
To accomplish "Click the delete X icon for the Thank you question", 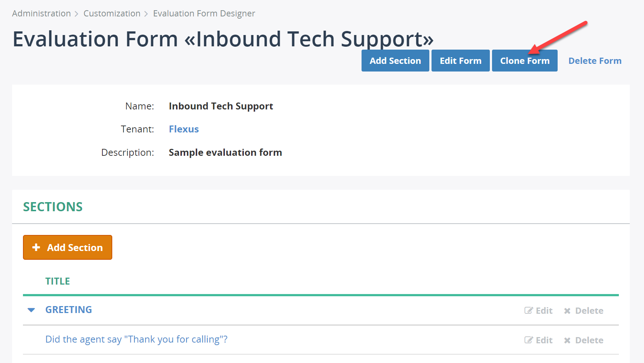I will point(567,340).
